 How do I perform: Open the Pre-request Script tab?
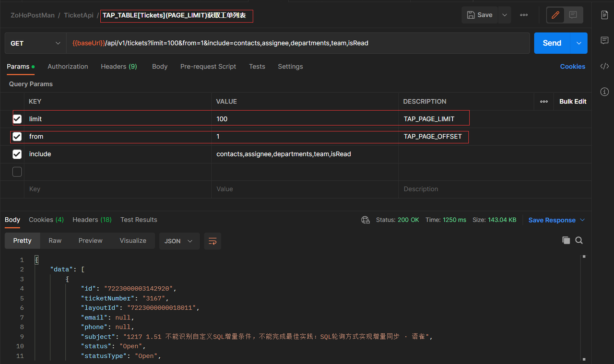208,67
